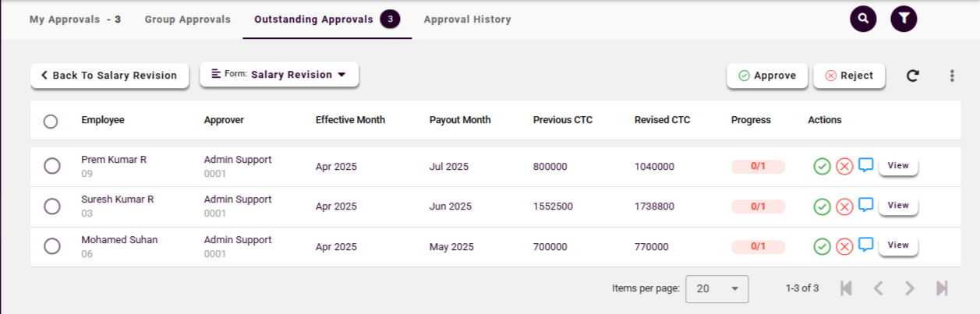Toggle the select-all checkbox in header
Screen dimensions: 980x314
point(51,122)
